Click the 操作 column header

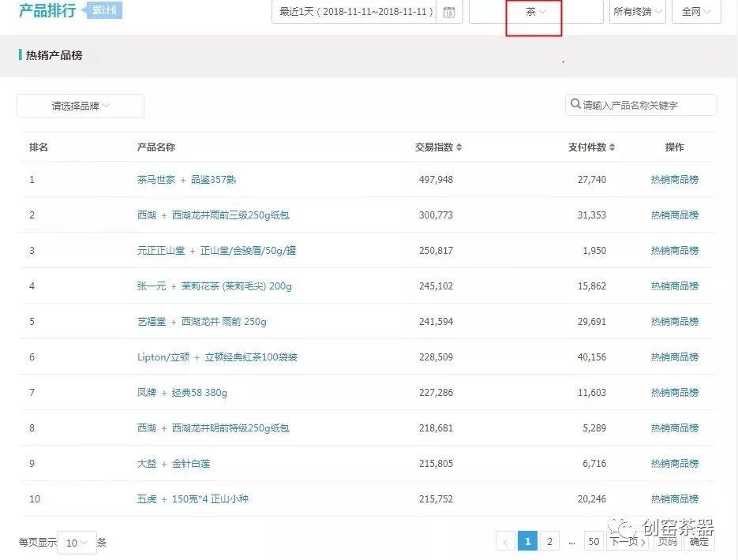(674, 147)
